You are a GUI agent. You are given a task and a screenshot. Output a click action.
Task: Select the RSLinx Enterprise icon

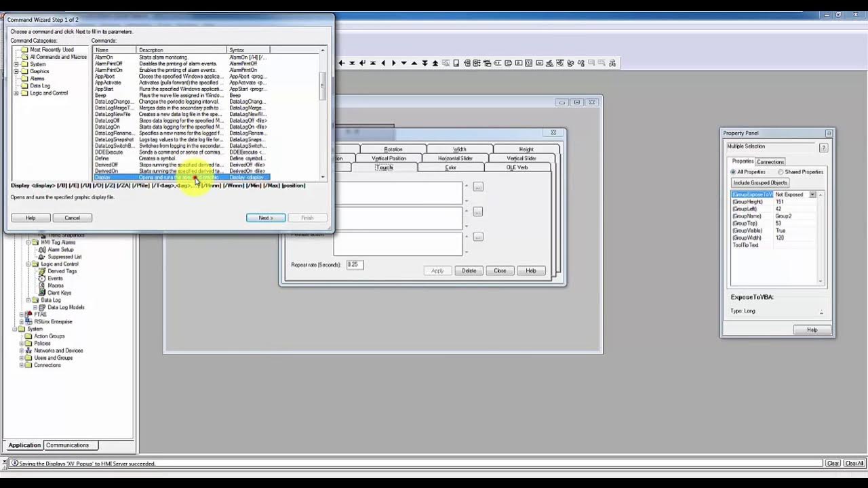(28, 322)
